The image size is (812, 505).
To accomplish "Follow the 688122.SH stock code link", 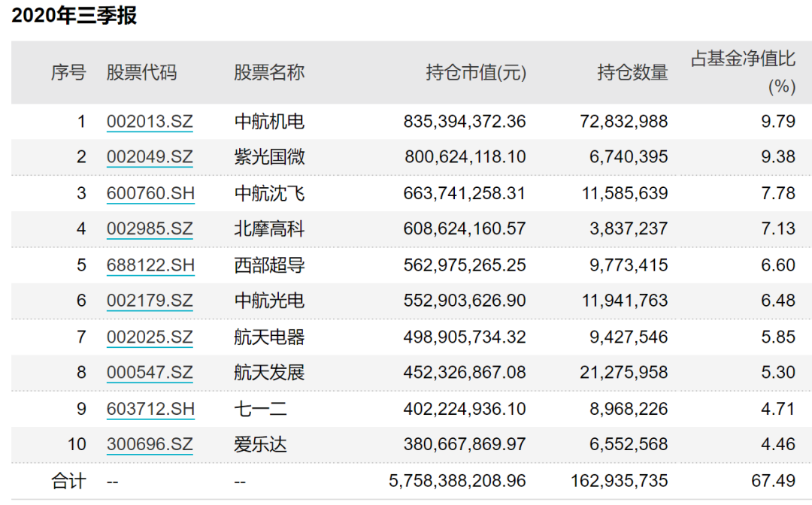I will pyautogui.click(x=150, y=265).
